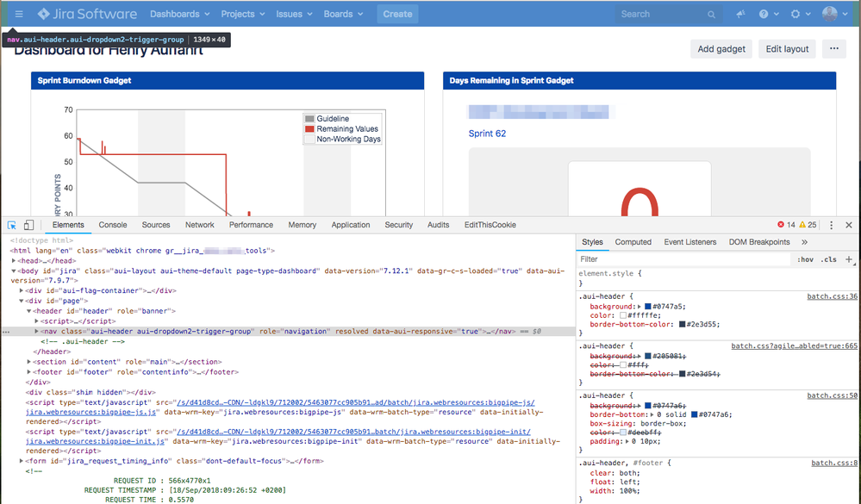The width and height of the screenshot is (861, 504).
Task: Open Jira help question mark icon
Action: [x=763, y=13]
